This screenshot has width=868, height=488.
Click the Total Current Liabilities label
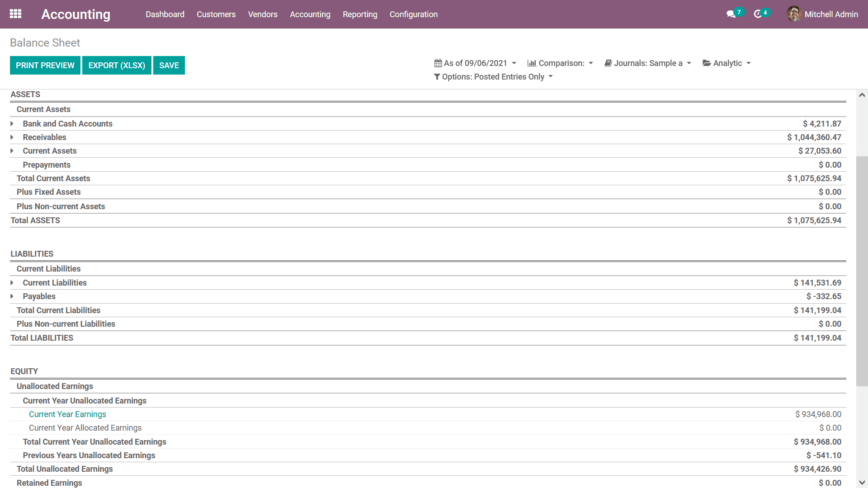click(58, 310)
